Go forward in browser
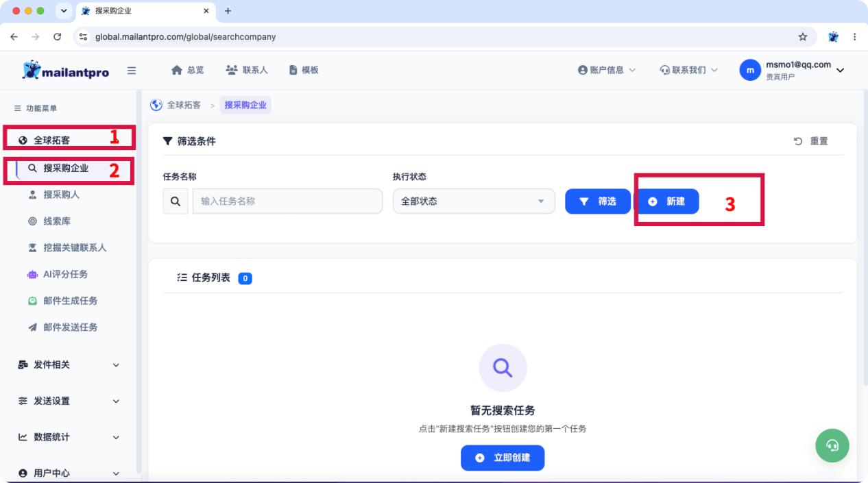Screen dimensions: 868x483 coord(35,37)
